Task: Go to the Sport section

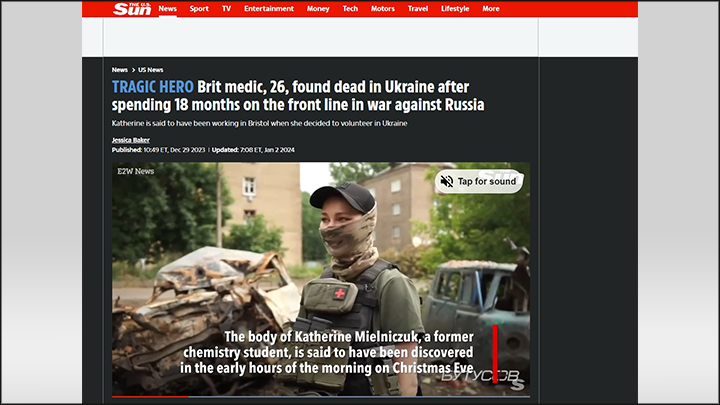Action: pos(199,9)
